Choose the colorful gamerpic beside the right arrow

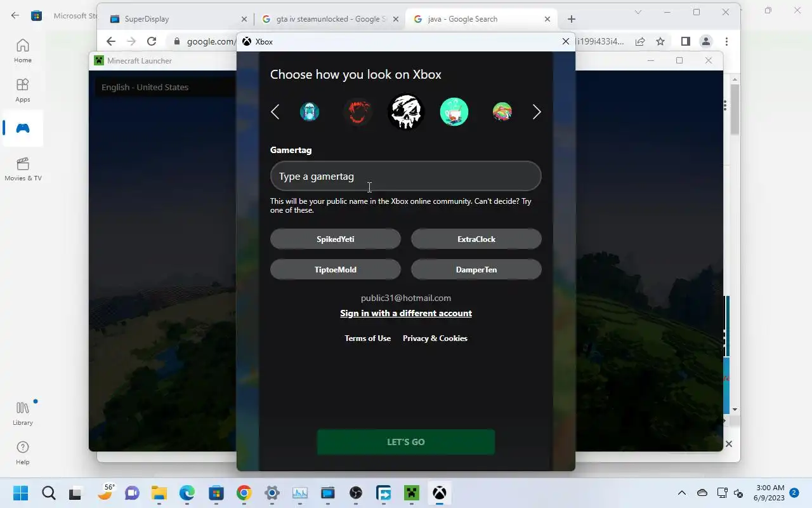pos(502,112)
